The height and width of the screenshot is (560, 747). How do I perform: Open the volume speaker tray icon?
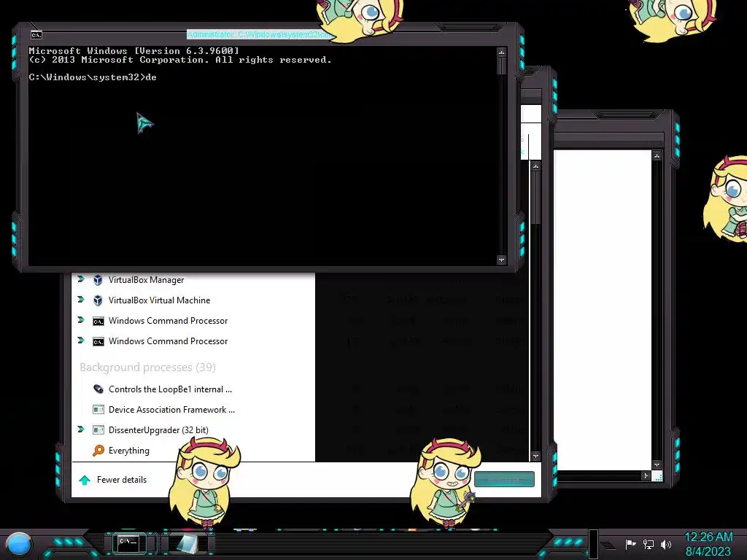(x=666, y=544)
